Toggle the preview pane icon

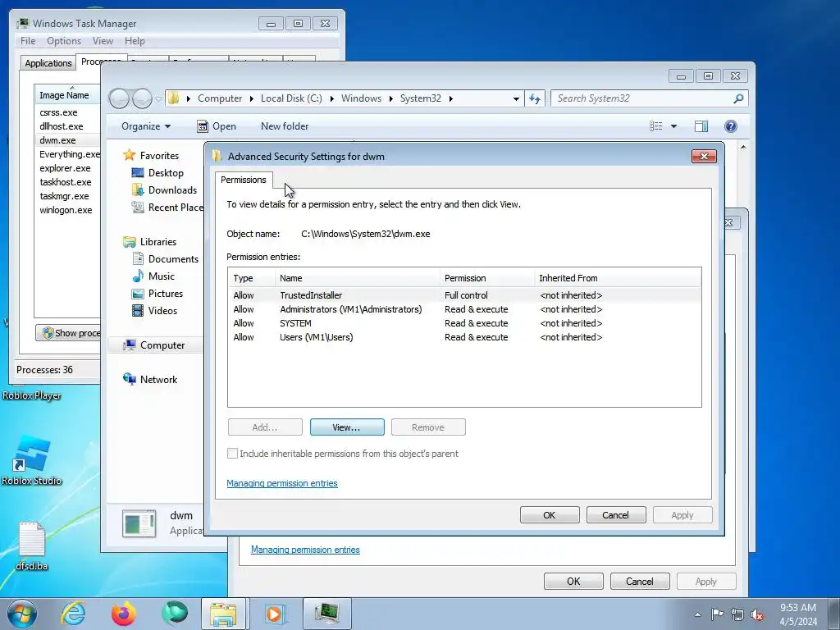[701, 126]
